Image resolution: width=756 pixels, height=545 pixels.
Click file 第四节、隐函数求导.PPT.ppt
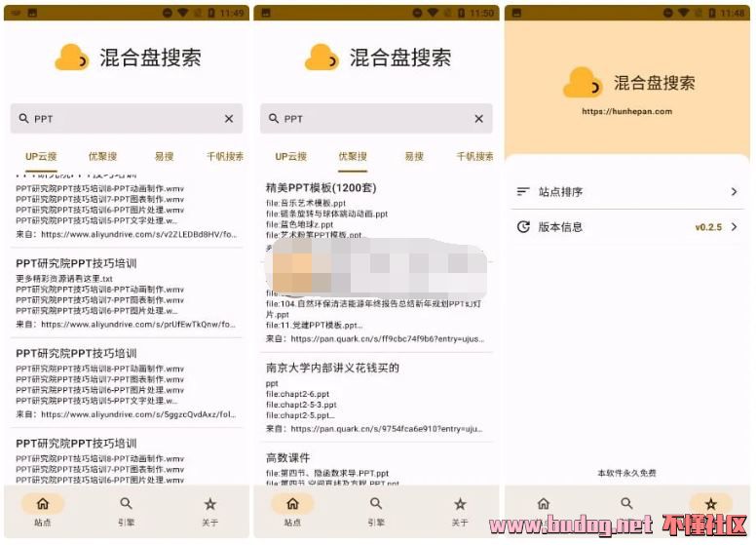point(327,473)
